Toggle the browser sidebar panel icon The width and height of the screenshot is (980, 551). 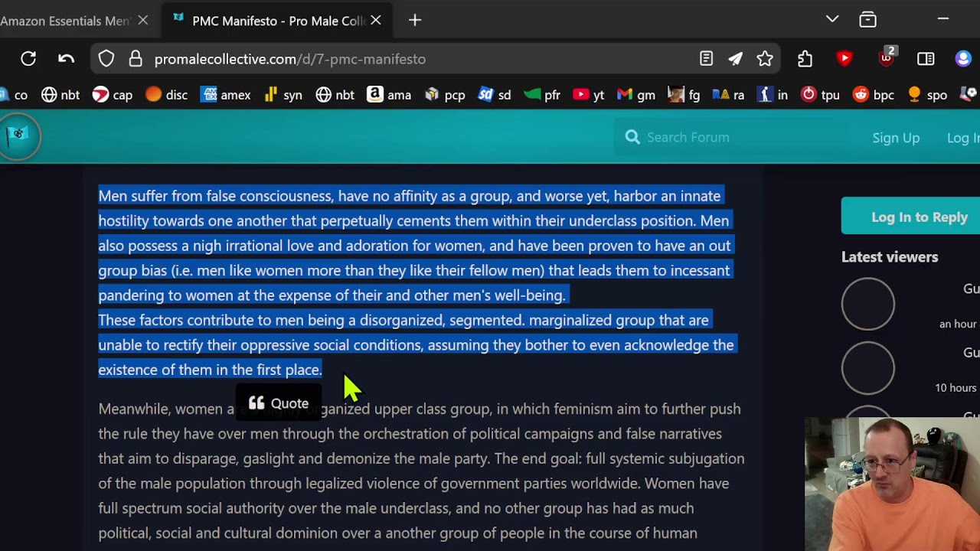pyautogui.click(x=926, y=59)
